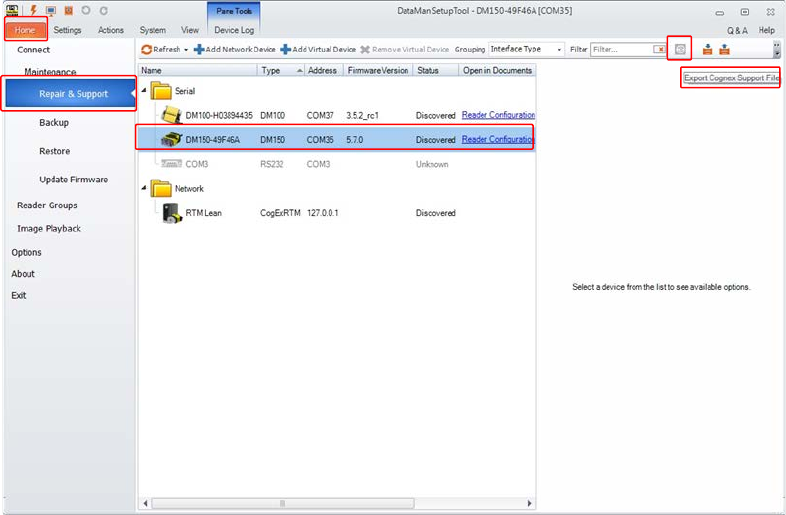Click Export Cognex Support File button

click(x=731, y=78)
